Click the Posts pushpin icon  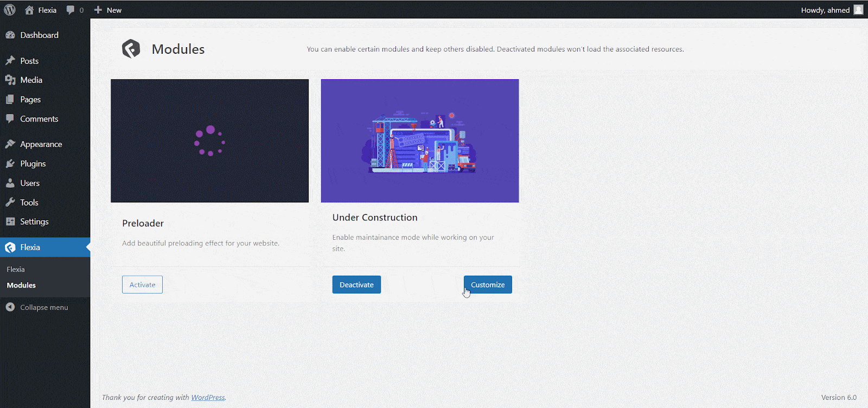(x=10, y=61)
